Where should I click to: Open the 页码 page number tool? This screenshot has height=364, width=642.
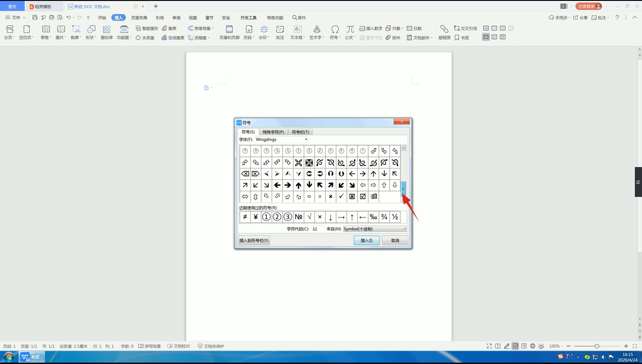click(x=249, y=33)
